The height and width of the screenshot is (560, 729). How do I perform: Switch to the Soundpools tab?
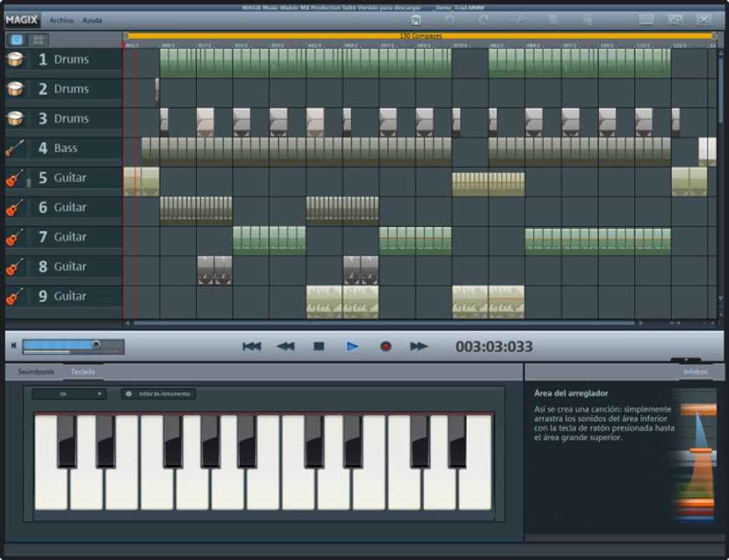point(36,372)
